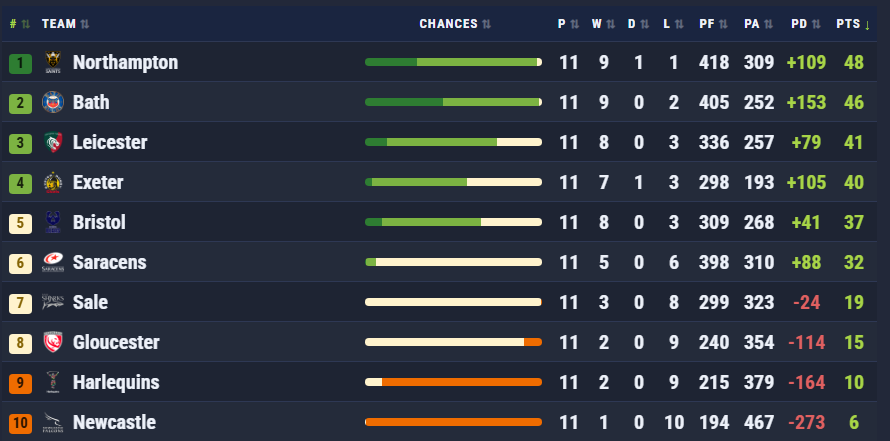The image size is (890, 441).
Task: Click Harlequins' orange chances bar
Action: (453, 382)
